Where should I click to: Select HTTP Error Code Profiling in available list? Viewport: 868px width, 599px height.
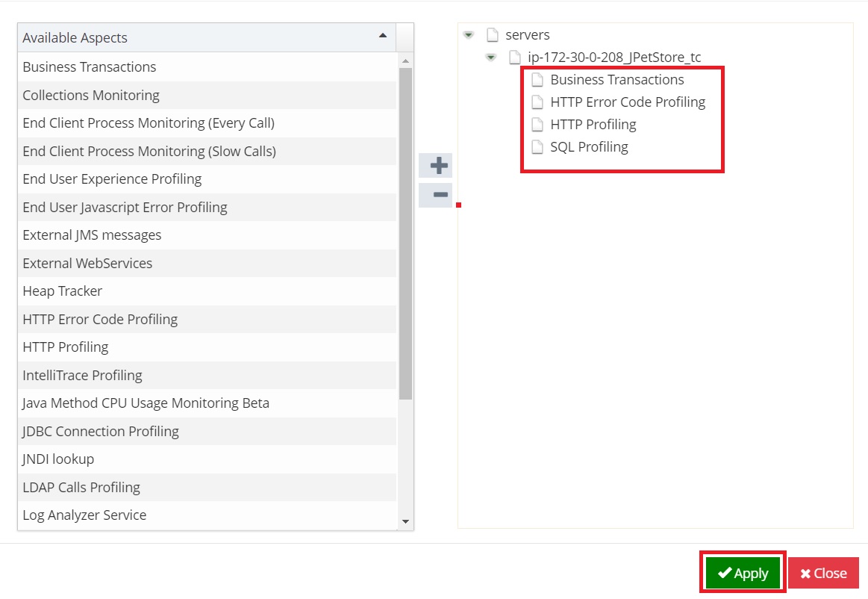(207, 319)
